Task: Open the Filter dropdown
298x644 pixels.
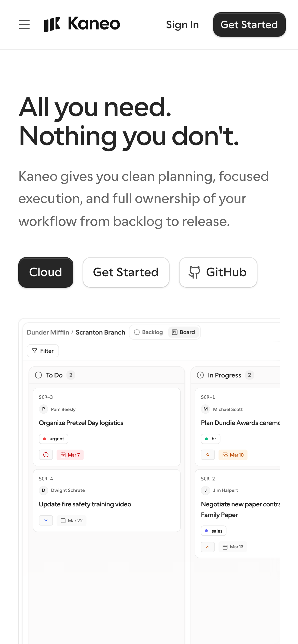Action: coord(43,351)
